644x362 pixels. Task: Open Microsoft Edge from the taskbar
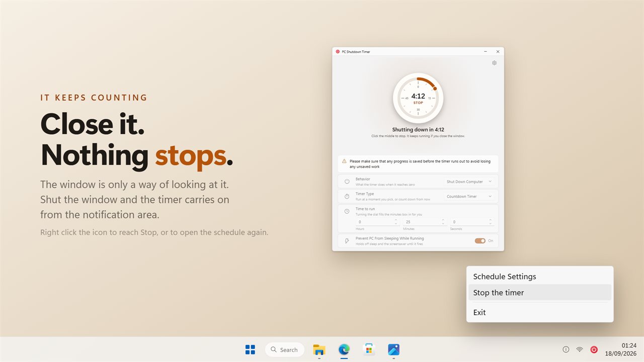coord(344,349)
